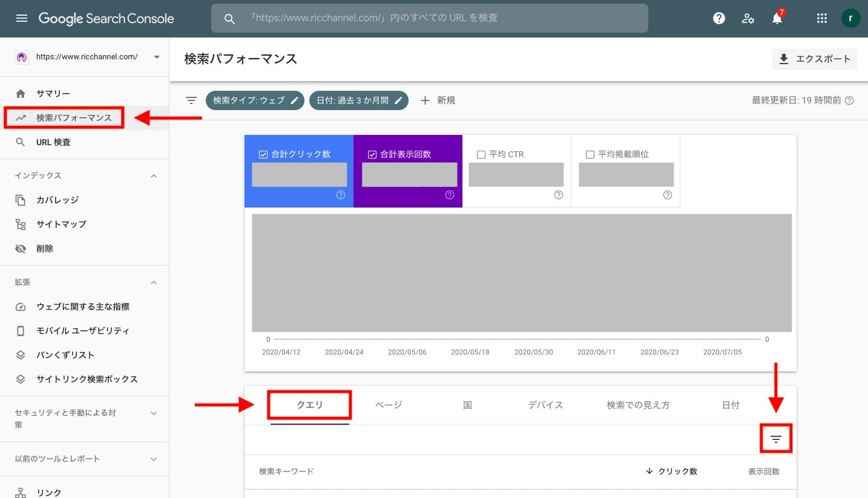Image resolution: width=868 pixels, height=498 pixels.
Task: Collapse the インデックス section
Action: pyautogui.click(x=154, y=175)
